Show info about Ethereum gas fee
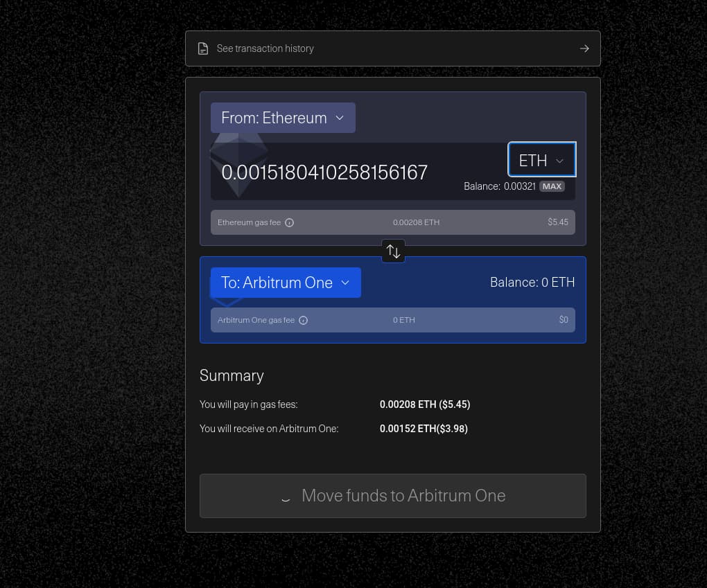The width and height of the screenshot is (707, 588). pos(290,222)
